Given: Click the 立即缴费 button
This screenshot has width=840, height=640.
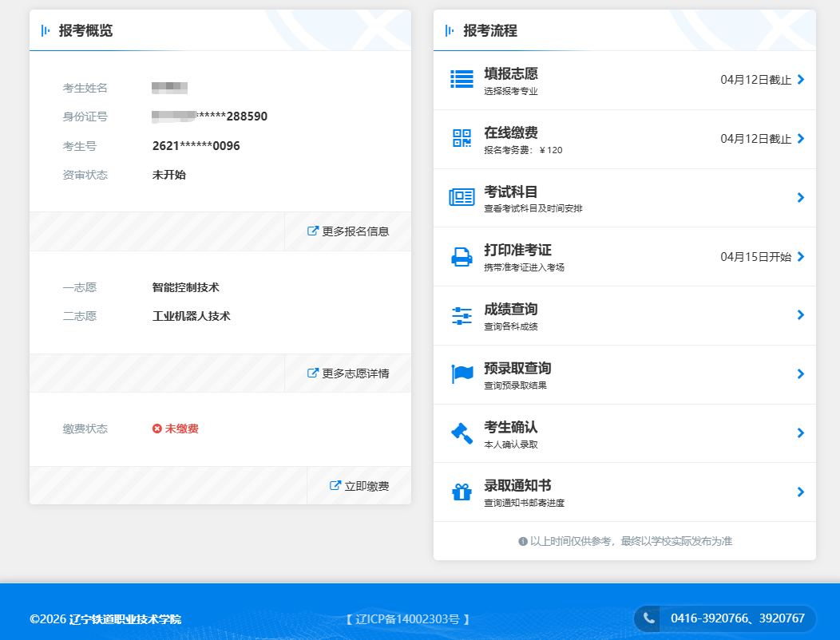Looking at the screenshot, I should click(x=360, y=486).
